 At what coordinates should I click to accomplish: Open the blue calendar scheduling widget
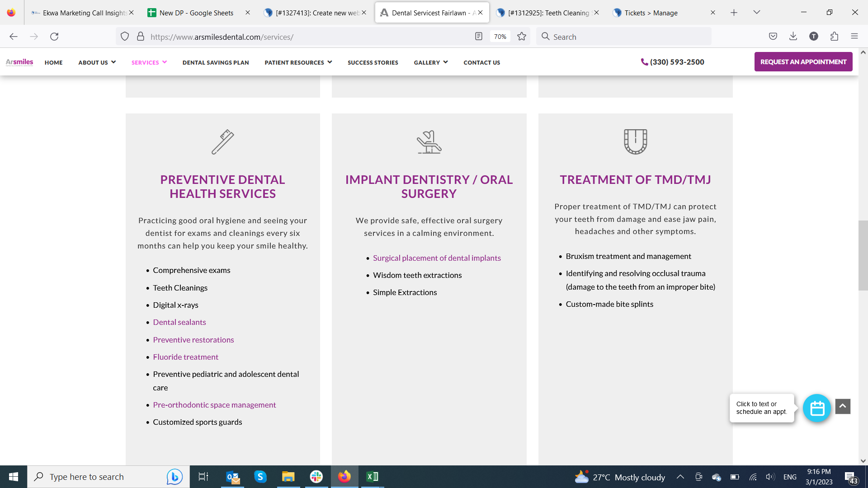(817, 408)
